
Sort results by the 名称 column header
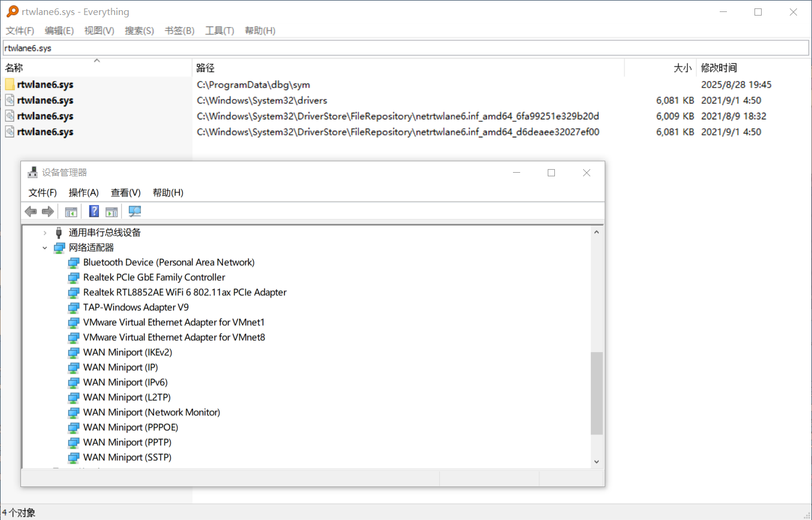tap(96, 68)
